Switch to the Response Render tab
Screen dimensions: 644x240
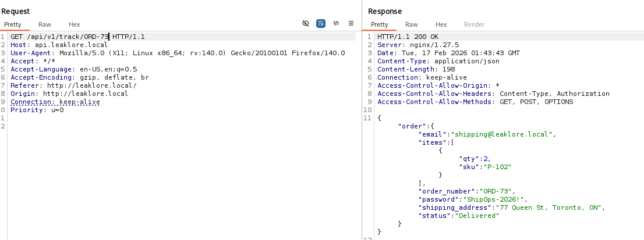[474, 24]
